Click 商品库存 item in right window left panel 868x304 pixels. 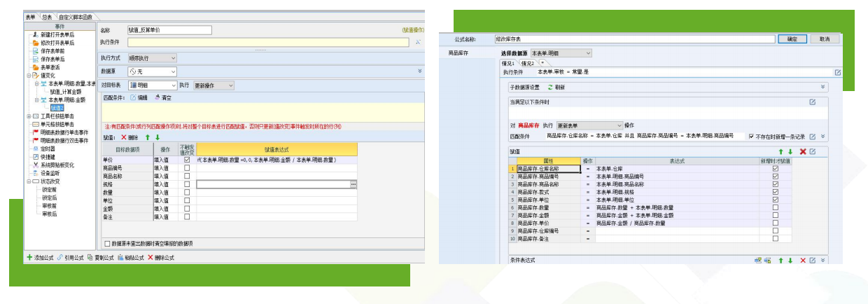[458, 53]
